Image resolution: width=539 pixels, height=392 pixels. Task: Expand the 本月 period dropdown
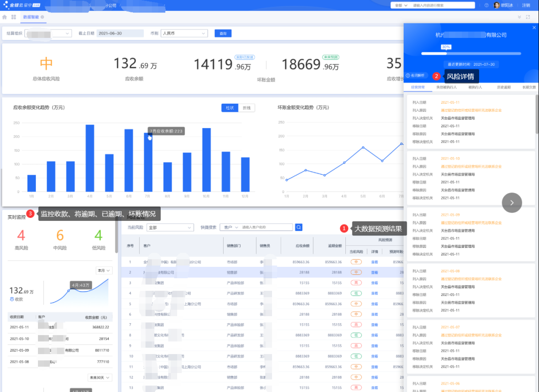pyautogui.click(x=104, y=270)
